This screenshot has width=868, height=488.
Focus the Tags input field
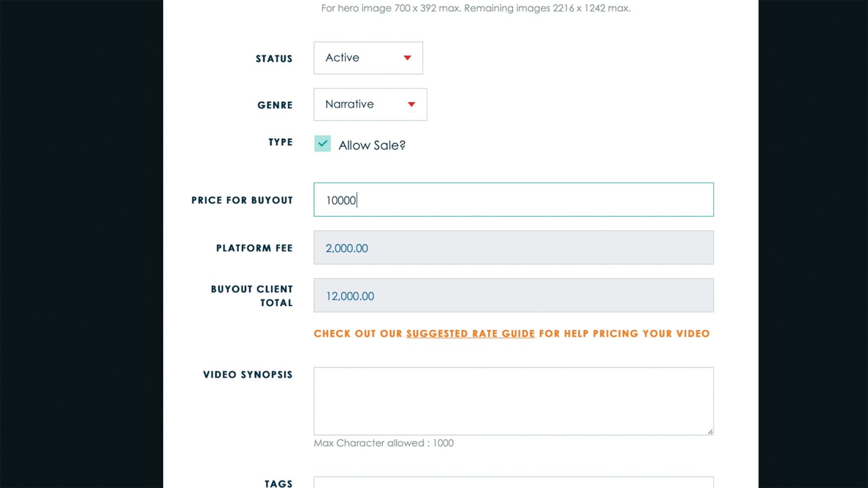tap(513, 482)
